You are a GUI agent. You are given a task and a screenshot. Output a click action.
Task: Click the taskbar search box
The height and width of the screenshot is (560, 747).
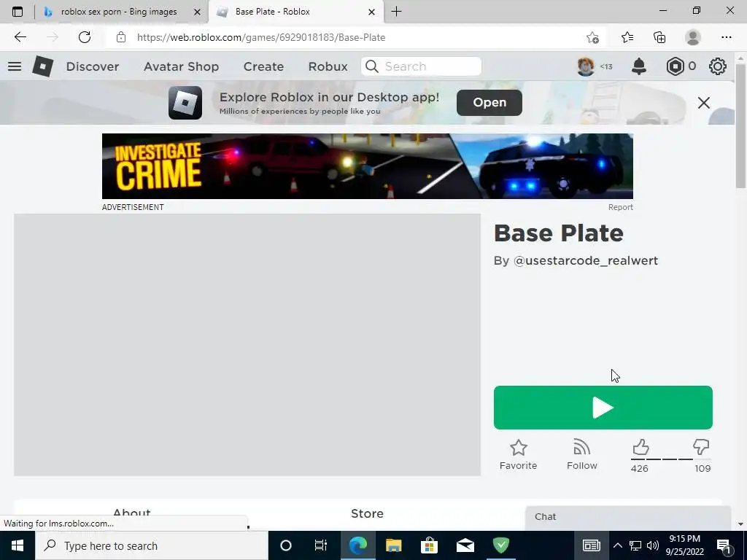[152, 545]
